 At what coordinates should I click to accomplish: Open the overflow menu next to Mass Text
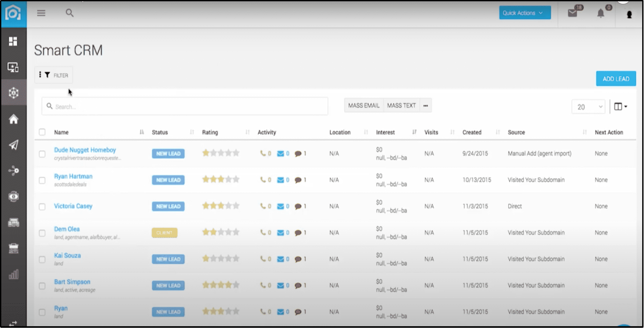pyautogui.click(x=426, y=105)
